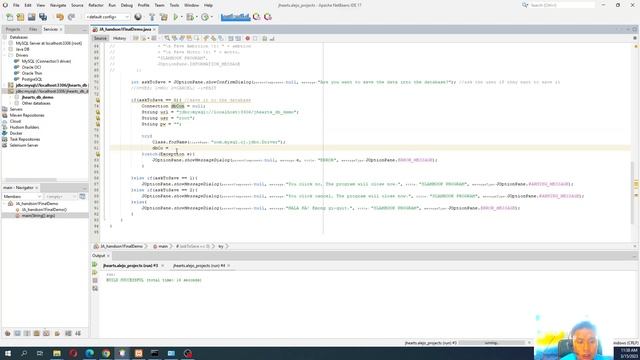Open the Navigate menu

pos(58,5)
